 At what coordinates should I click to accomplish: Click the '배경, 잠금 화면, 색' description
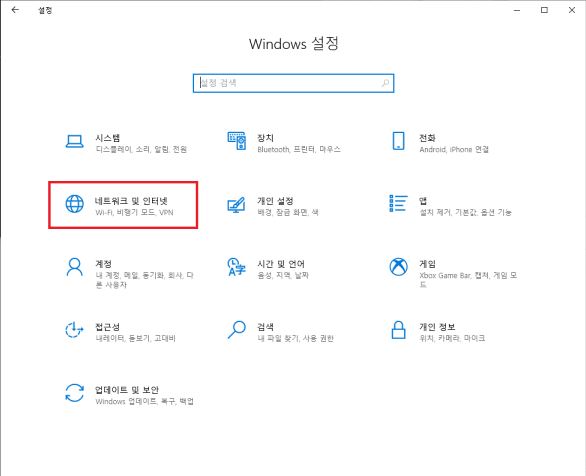(288, 212)
